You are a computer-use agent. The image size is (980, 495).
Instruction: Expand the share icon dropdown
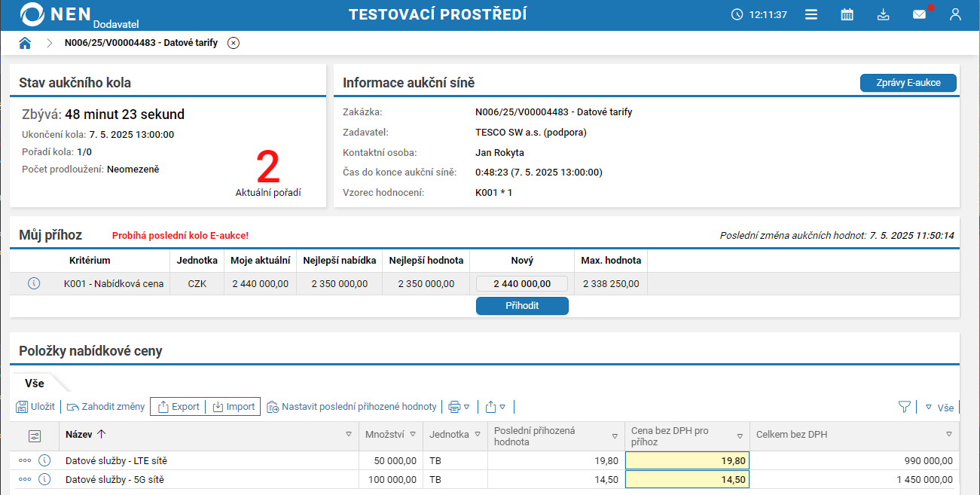point(495,407)
